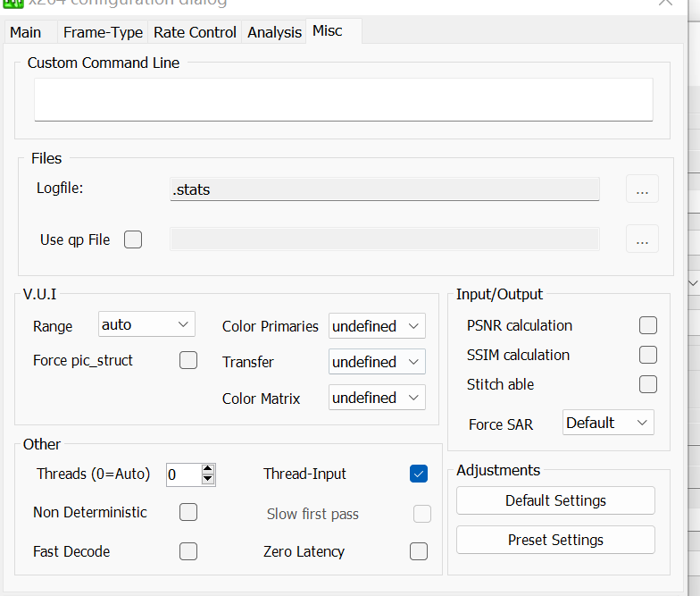Screen dimensions: 700x596
Task: Click the Default Settings button
Action: coord(555,500)
